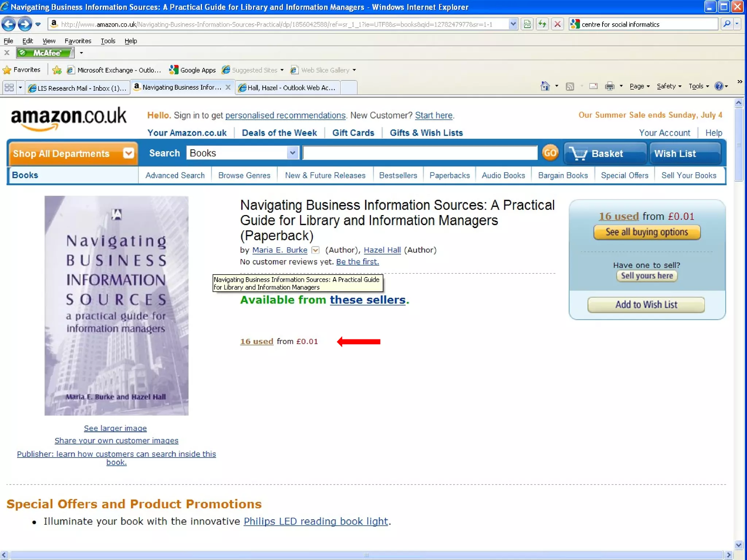This screenshot has height=560, width=747.
Task: Expand Shop All Departments menu arrow
Action: pyautogui.click(x=128, y=153)
